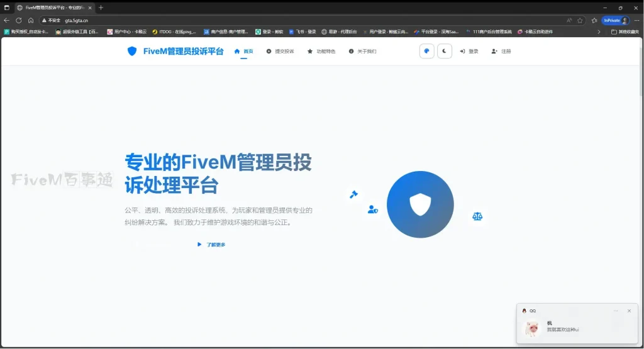Screen dimensions: 644x349
Task: Close the QQ notification popup
Action: (x=629, y=311)
